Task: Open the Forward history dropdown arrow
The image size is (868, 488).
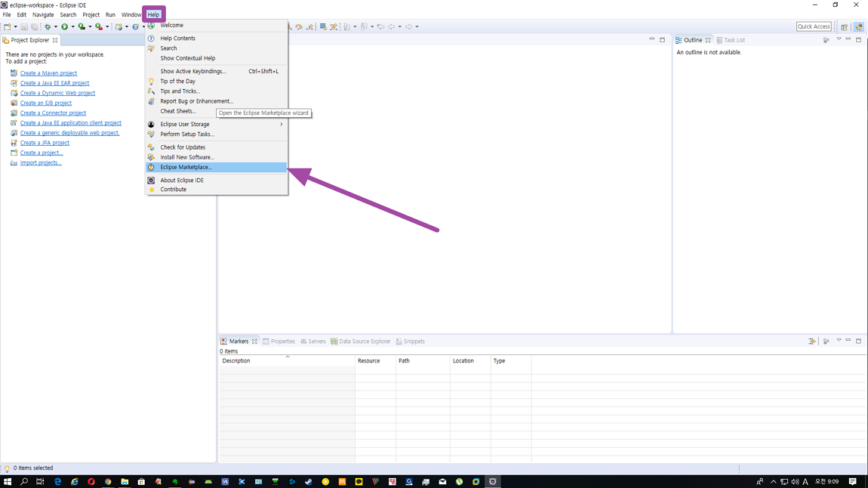Action: pos(417,26)
